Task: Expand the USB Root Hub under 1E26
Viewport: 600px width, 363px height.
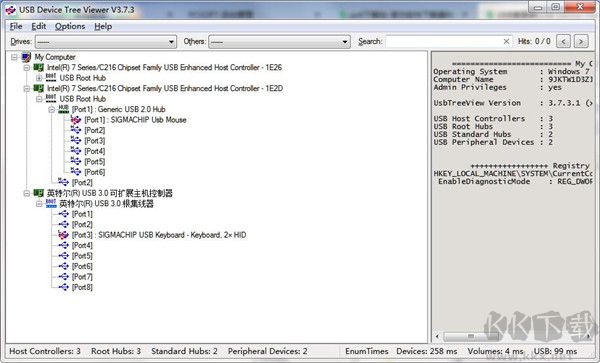Action: [x=39, y=78]
